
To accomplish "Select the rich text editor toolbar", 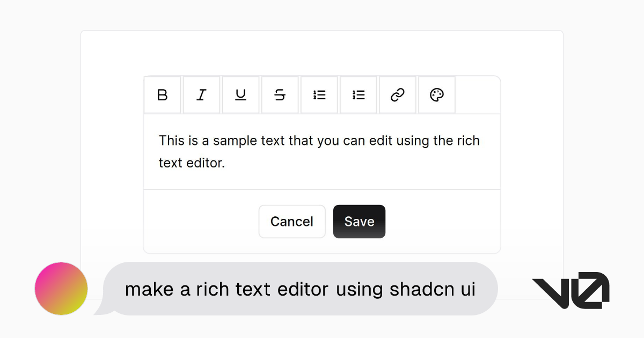I will [x=321, y=94].
